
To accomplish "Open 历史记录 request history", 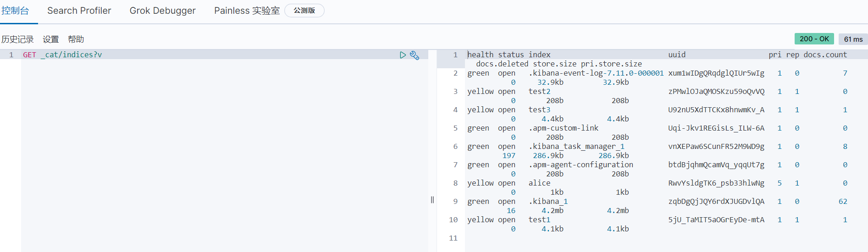I will [x=17, y=39].
